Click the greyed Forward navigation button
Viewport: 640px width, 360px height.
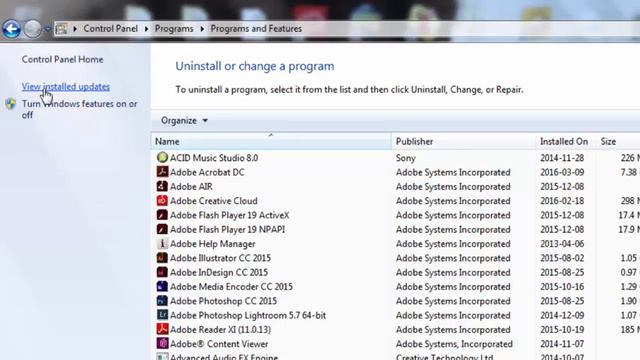click(x=33, y=29)
